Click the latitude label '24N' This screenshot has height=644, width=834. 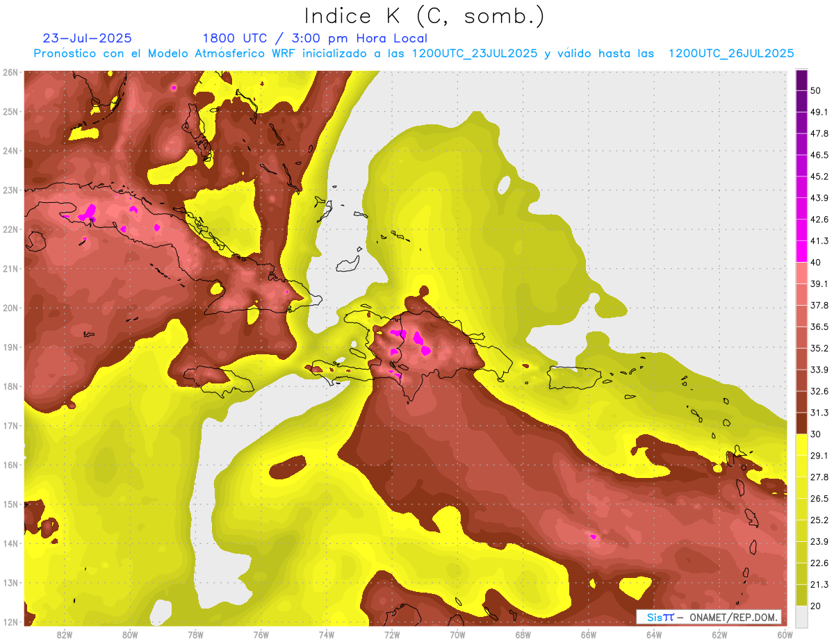click(10, 151)
